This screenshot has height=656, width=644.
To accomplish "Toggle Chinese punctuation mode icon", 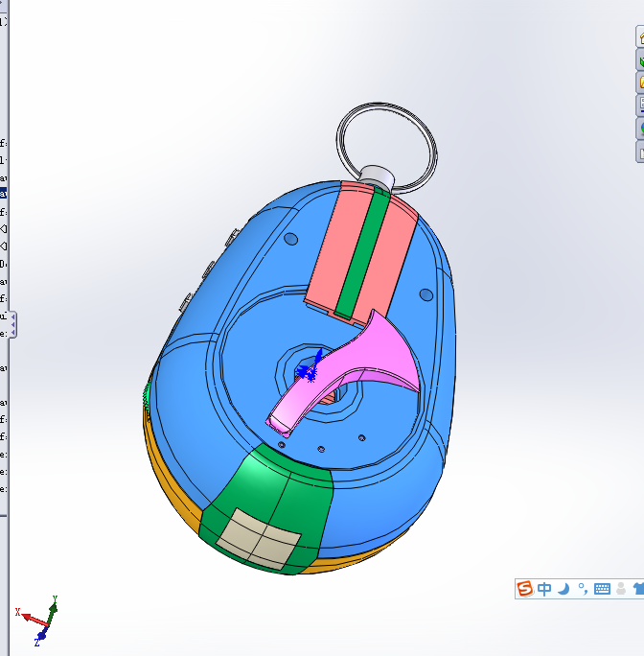I will (583, 589).
